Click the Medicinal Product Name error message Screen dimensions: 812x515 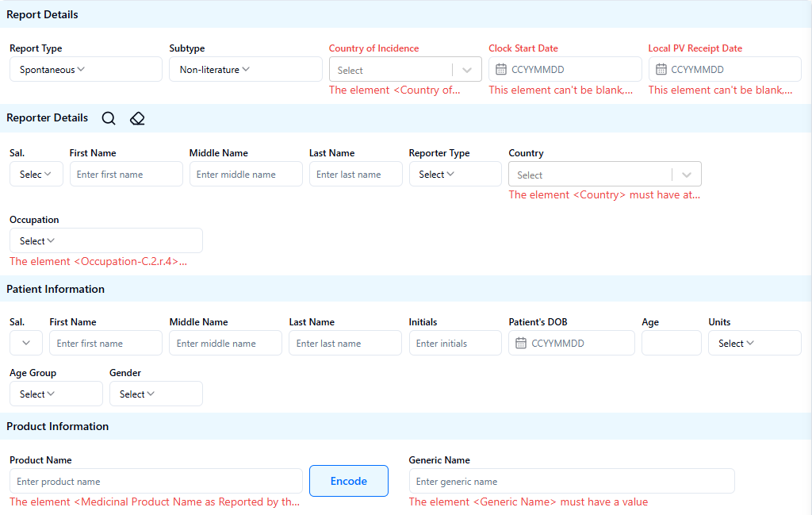point(155,502)
